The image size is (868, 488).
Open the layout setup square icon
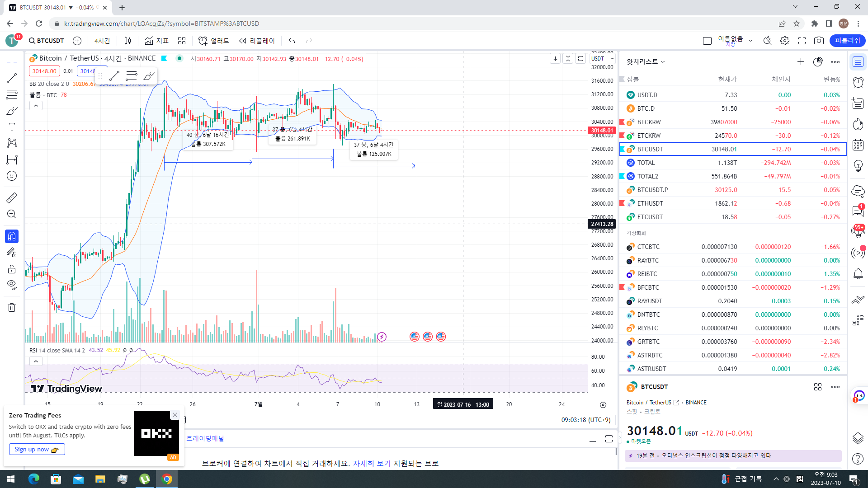coord(707,41)
